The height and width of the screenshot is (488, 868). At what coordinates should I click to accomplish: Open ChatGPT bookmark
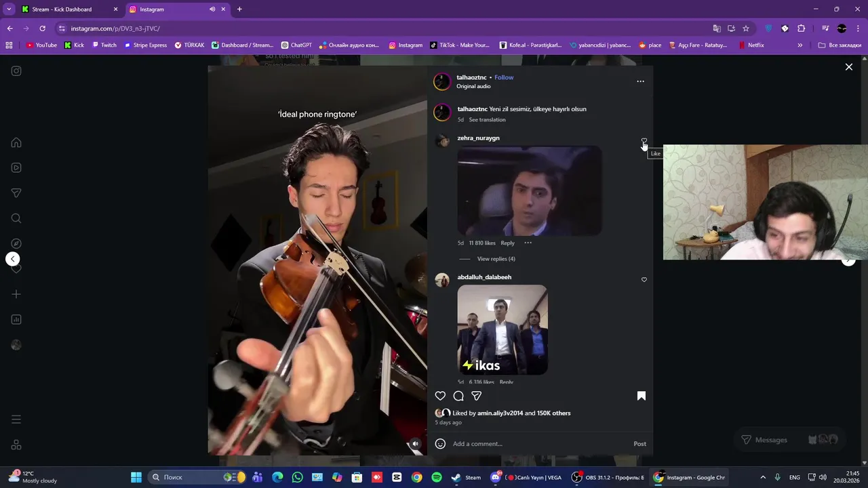296,45
